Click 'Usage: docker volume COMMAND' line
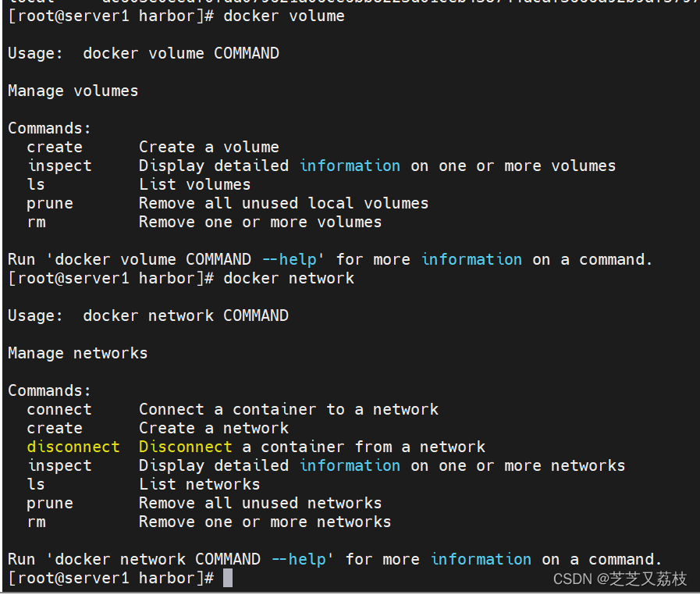Viewport: 700px width, 595px height. pyautogui.click(x=144, y=54)
